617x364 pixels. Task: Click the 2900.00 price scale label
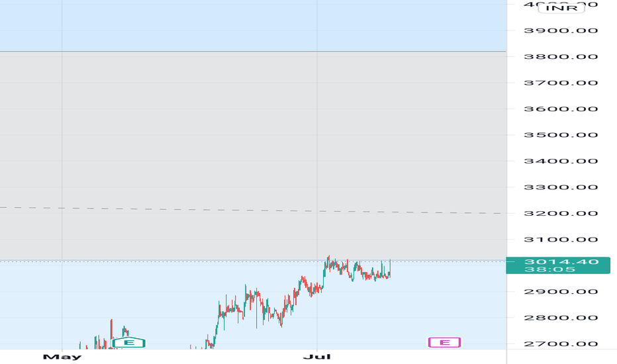pos(561,292)
